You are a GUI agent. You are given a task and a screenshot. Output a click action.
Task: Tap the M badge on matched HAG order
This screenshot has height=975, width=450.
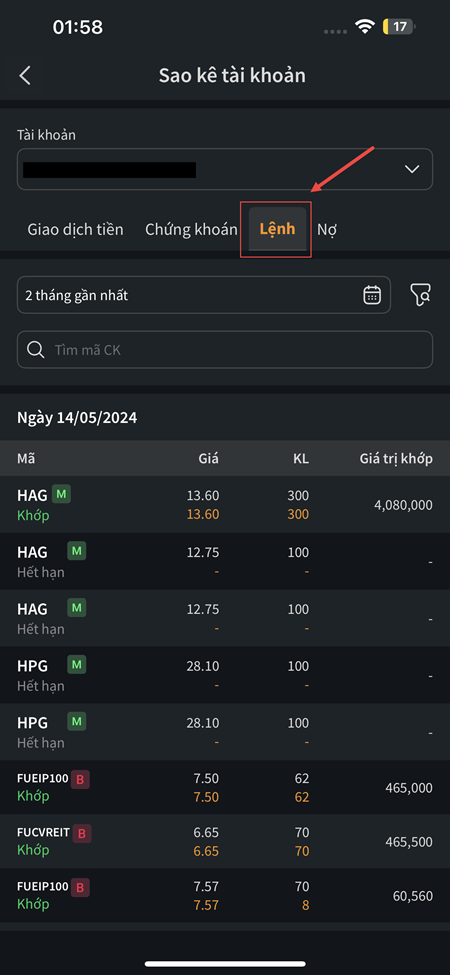tap(61, 494)
